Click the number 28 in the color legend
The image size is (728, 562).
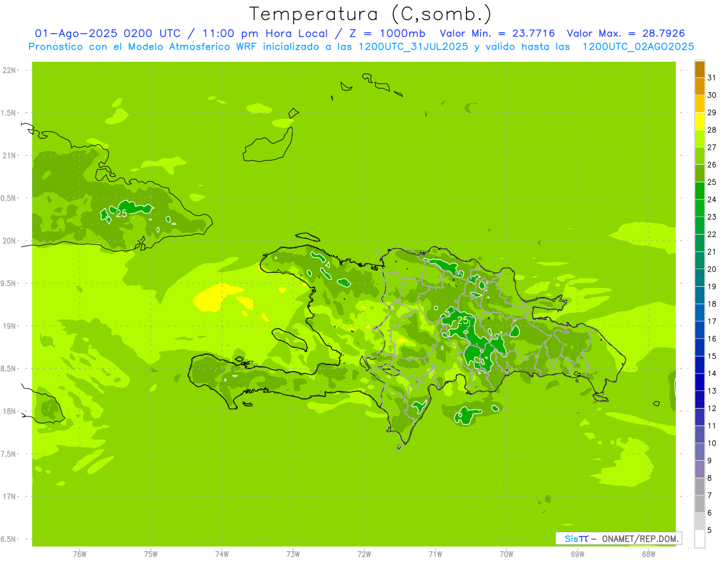(712, 130)
